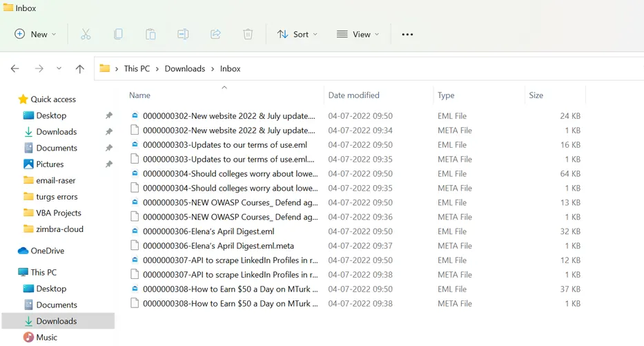Image resolution: width=644 pixels, height=346 pixels.
Task: Click email icon of 0000000306 Elena's Digest
Action: click(135, 231)
